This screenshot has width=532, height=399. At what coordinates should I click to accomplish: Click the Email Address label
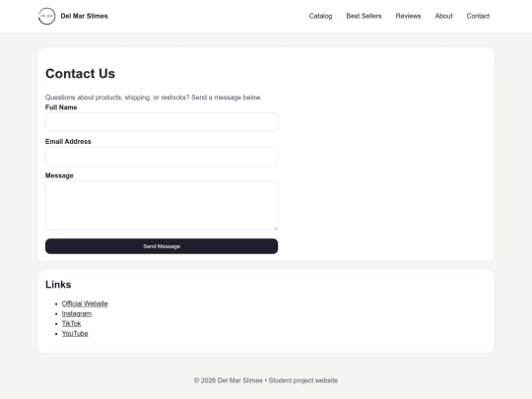pyautogui.click(x=68, y=142)
